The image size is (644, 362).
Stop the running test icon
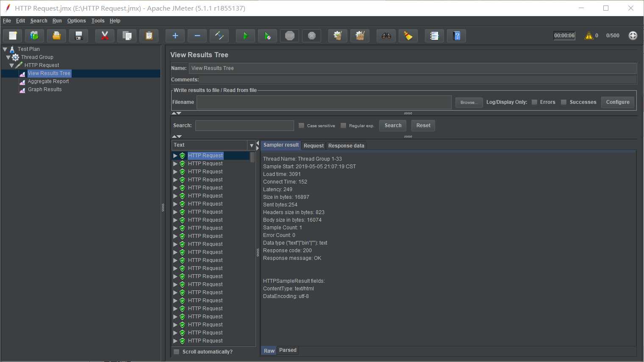point(290,36)
